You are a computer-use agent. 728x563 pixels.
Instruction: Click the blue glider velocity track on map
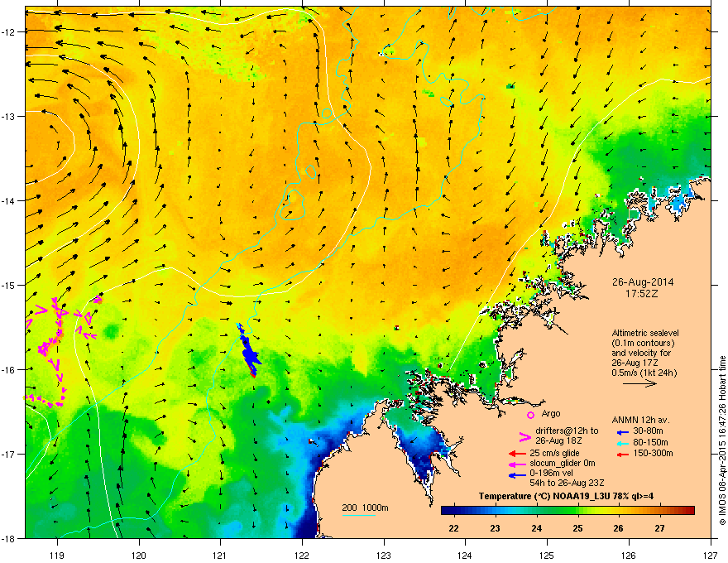pyautogui.click(x=249, y=351)
